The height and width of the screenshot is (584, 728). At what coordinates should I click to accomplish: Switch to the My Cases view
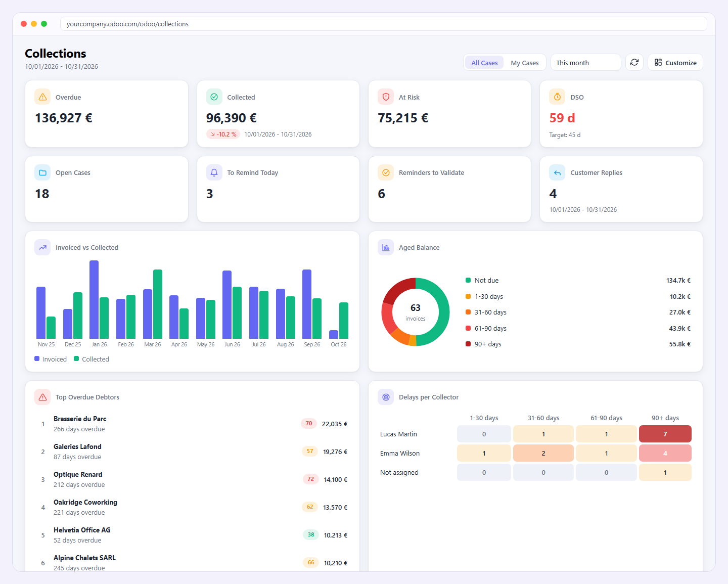click(525, 63)
